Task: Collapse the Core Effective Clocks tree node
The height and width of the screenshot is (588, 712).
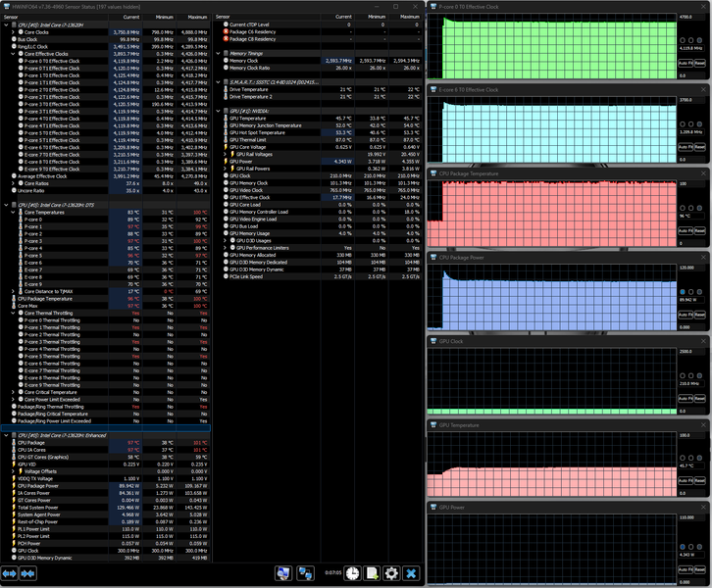Action: 13,54
